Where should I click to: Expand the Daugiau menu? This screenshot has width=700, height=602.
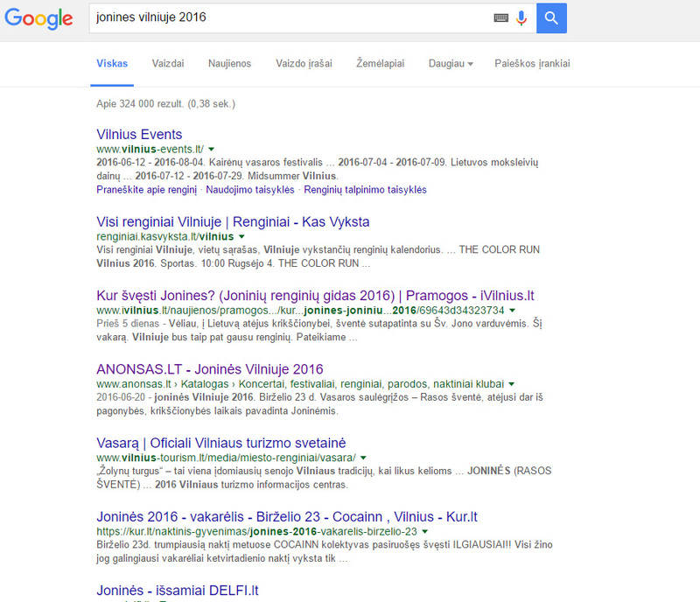[x=450, y=63]
